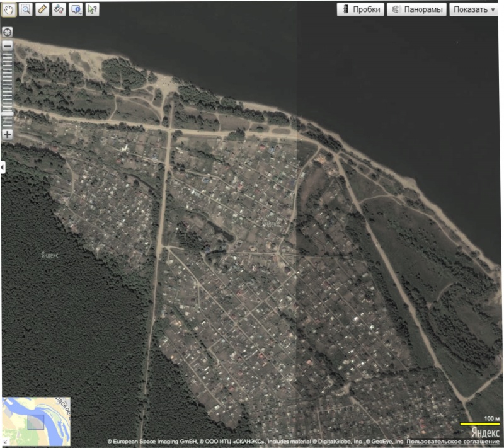Image resolution: width=504 pixels, height=448 pixels.
Task: Open the route drawing tool
Action: pos(59,9)
